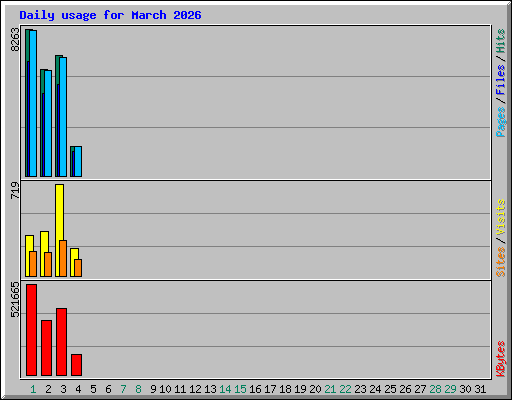Click day label 31 on the x-axis

(x=480, y=389)
